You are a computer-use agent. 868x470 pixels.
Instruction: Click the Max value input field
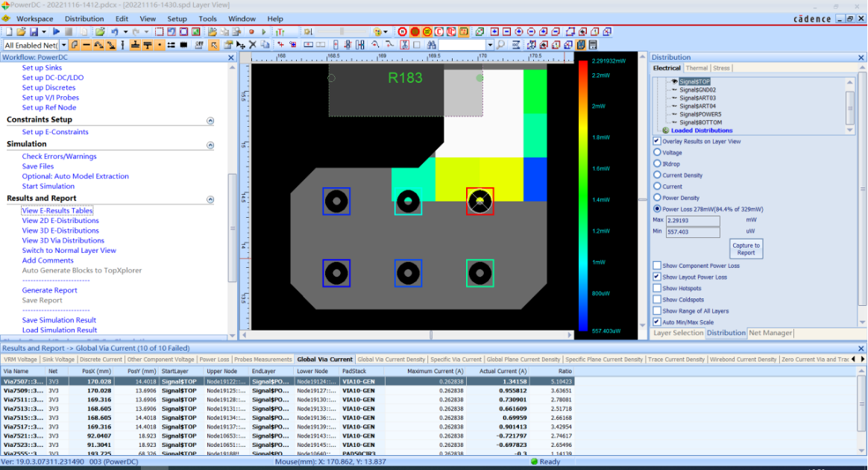pyautogui.click(x=693, y=220)
